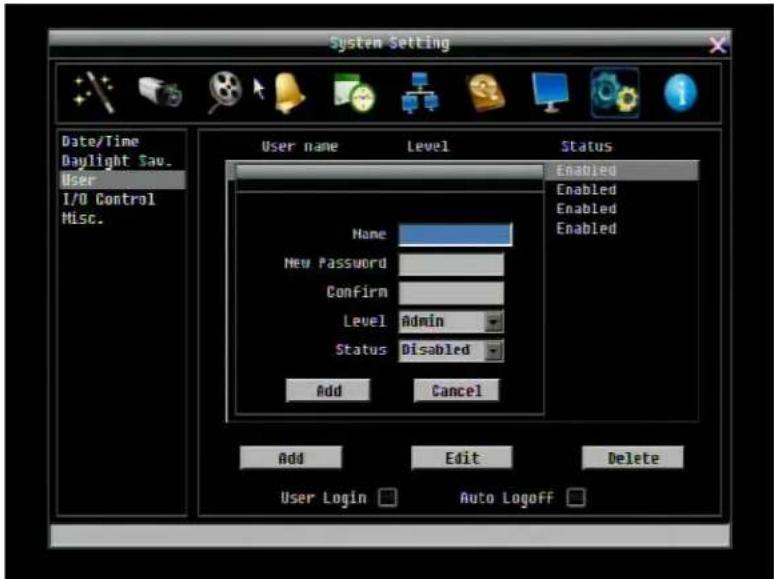This screenshot has height=579, width=774.
Task: Click the bottom Add user button
Action: (x=291, y=458)
